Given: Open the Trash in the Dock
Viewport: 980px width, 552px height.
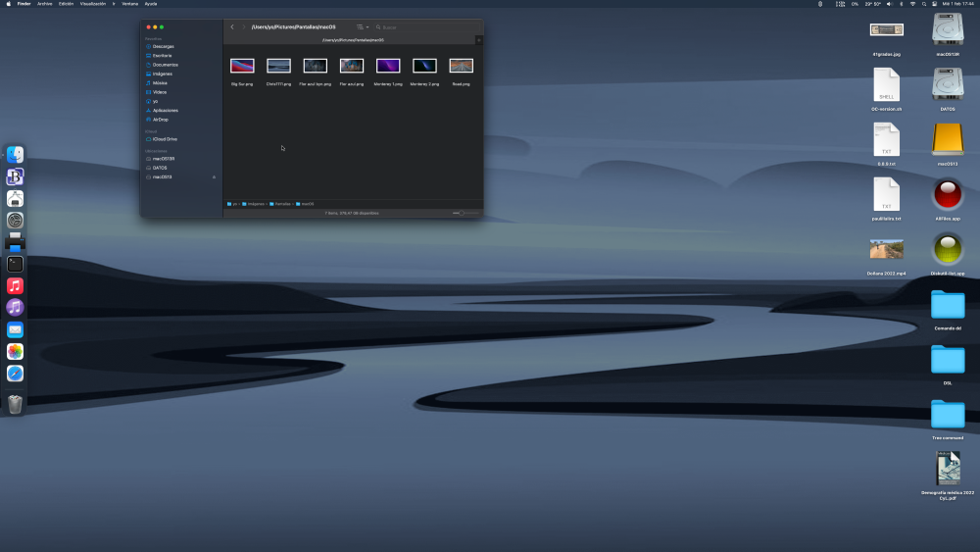Looking at the screenshot, I should point(15,405).
